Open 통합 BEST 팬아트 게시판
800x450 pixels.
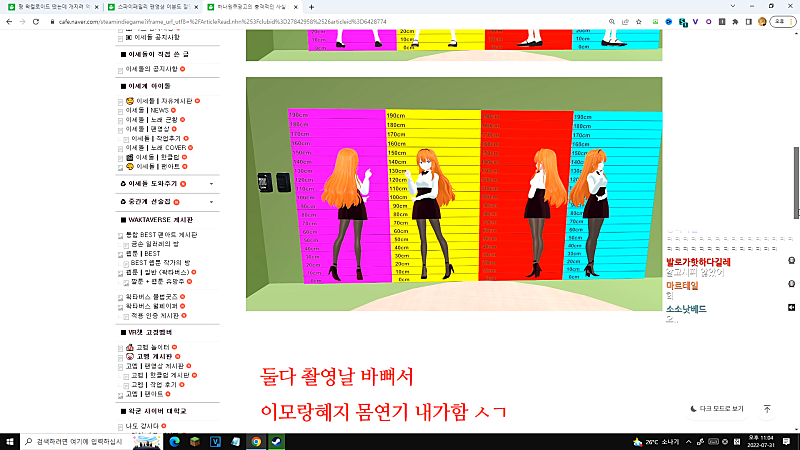(x=161, y=235)
